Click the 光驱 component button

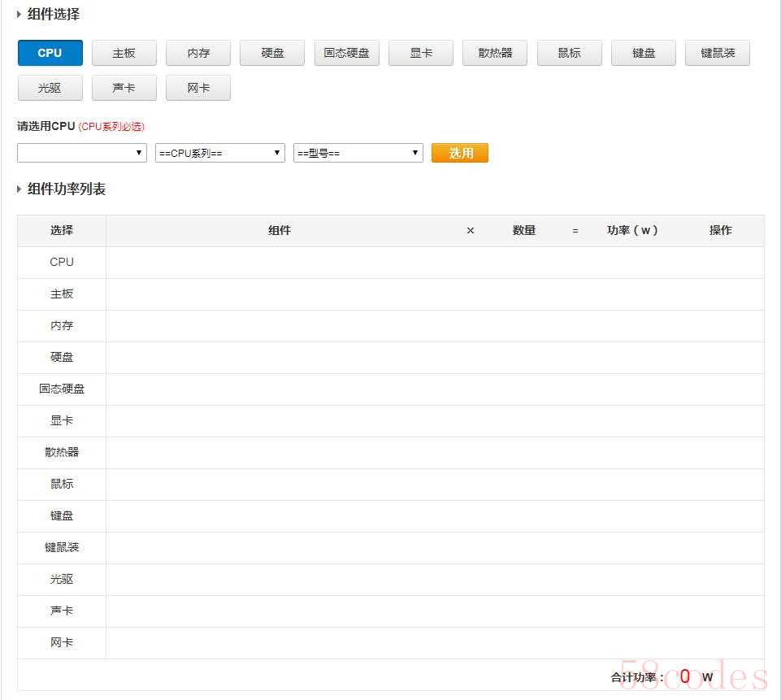click(x=50, y=88)
